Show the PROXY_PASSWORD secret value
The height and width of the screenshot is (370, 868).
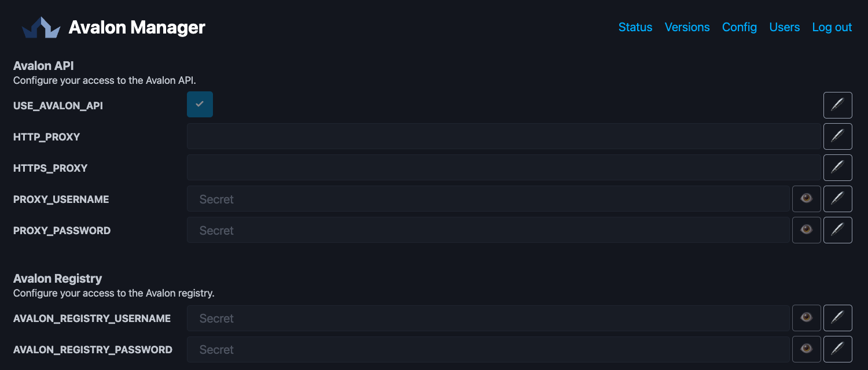806,230
